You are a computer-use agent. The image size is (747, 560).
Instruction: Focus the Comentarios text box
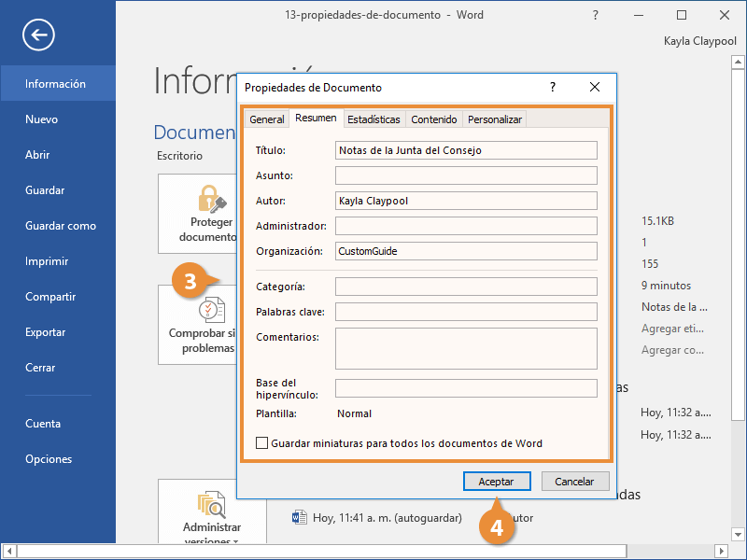[466, 348]
